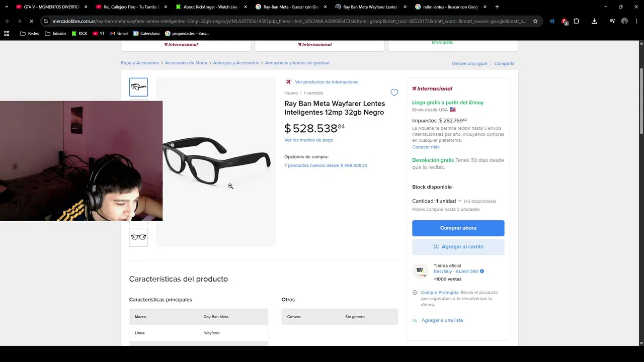Go to the Ropa y Accesorios breadcrumb

pos(140,63)
